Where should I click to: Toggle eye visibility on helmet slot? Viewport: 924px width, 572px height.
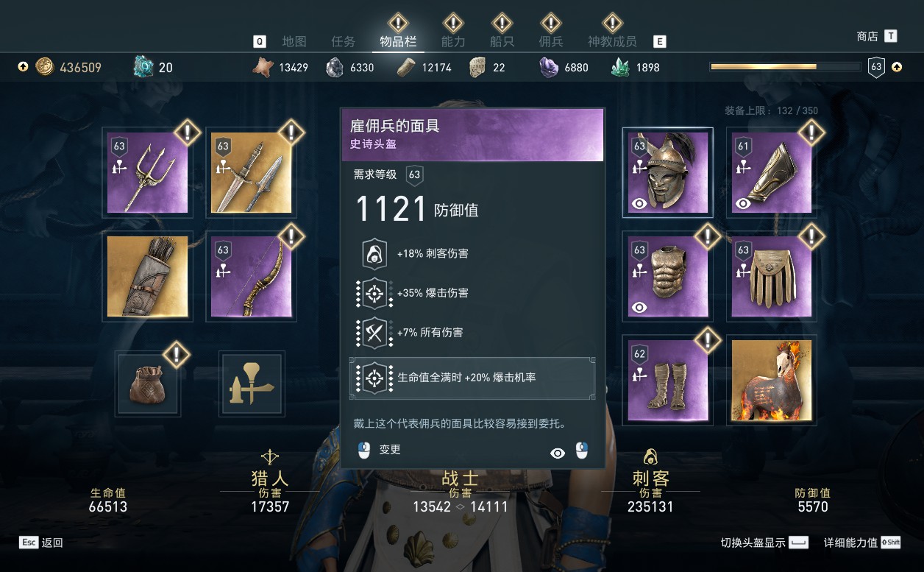pos(639,203)
